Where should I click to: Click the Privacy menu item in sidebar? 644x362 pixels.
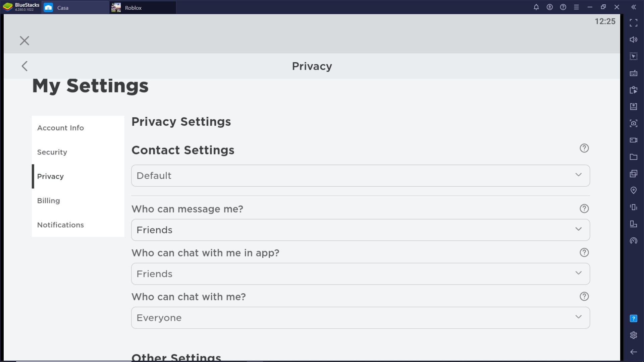50,176
